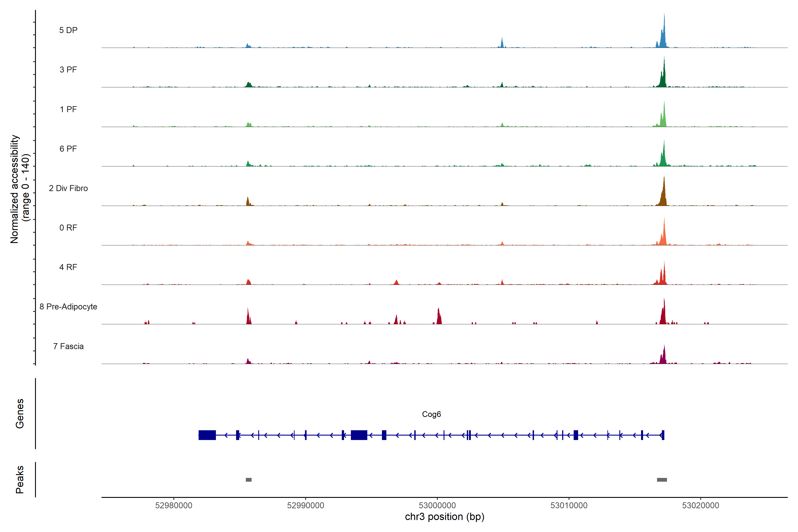Click the 7 Fascia track label
This screenshot has width=798, height=532.
coord(68,346)
